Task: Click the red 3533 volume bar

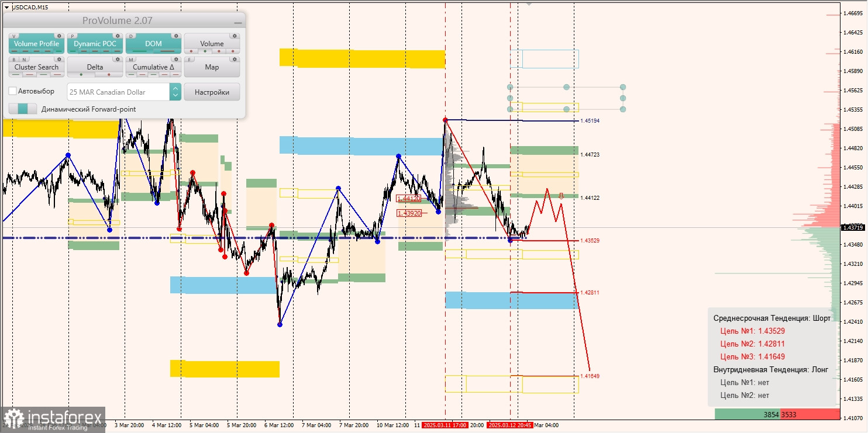Action: [810, 414]
